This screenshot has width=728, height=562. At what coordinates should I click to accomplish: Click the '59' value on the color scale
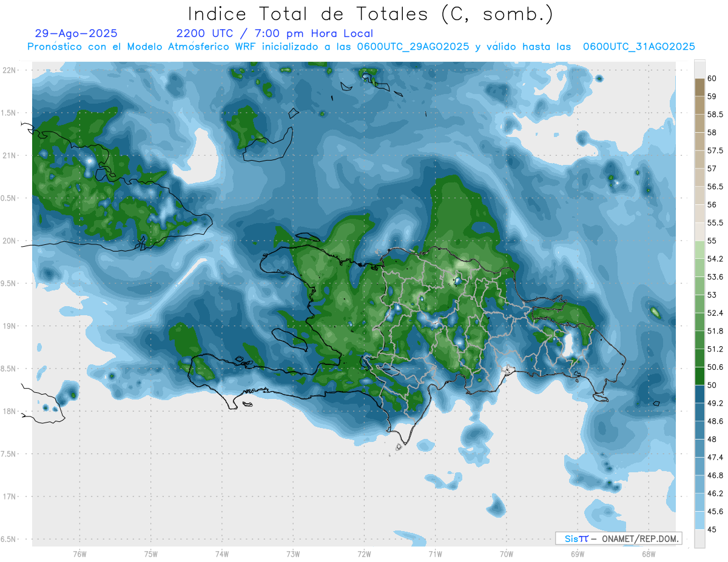(x=712, y=96)
